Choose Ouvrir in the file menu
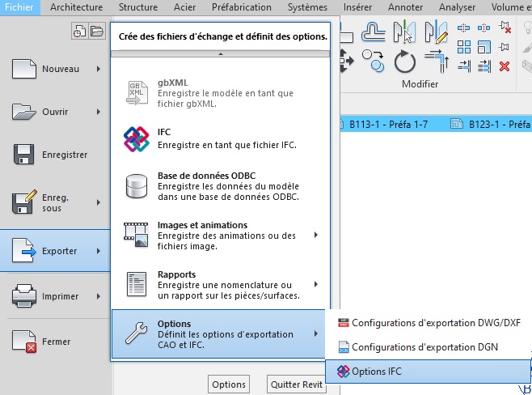 pos(55,112)
